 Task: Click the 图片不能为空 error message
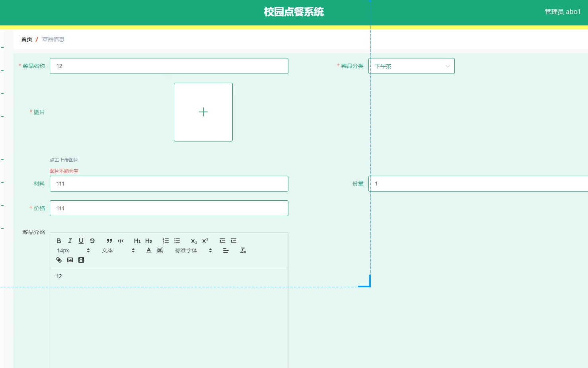click(64, 171)
